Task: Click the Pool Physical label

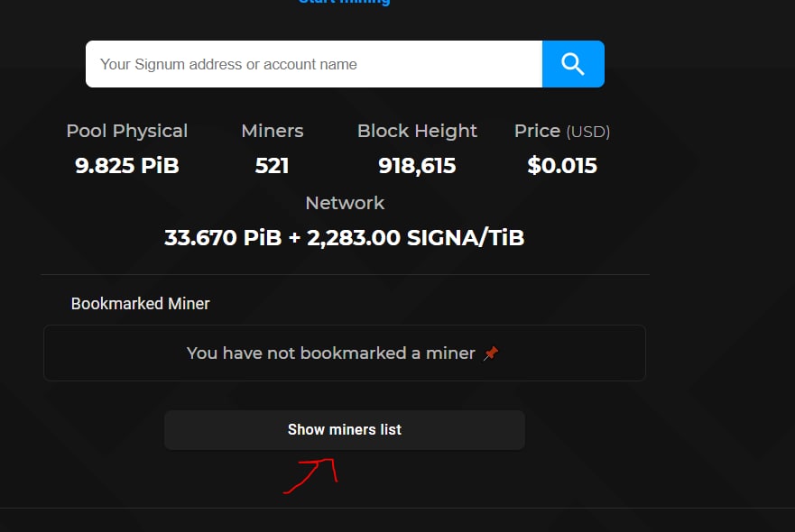Action: (126, 132)
